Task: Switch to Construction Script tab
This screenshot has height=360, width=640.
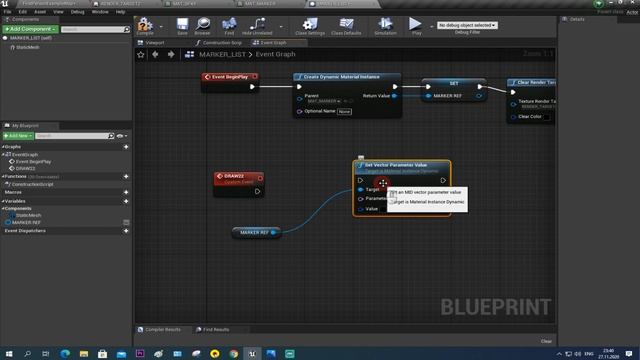Action: pos(222,42)
